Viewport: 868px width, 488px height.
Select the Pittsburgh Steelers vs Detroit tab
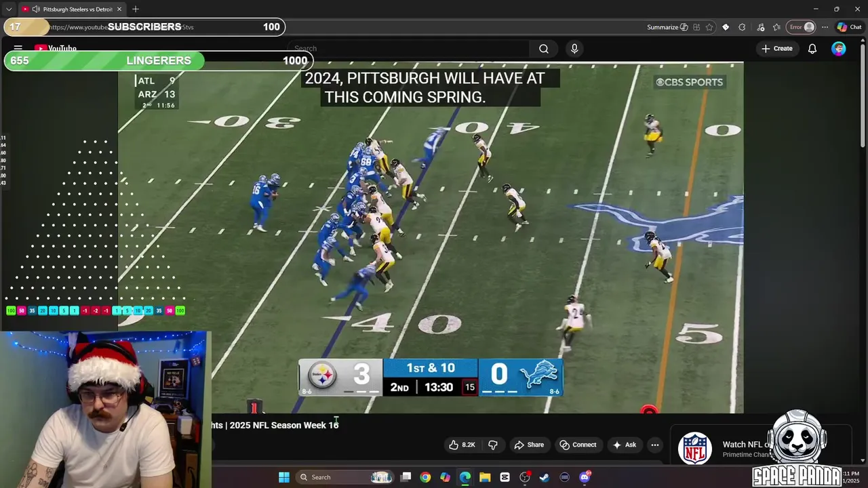pyautogui.click(x=73, y=9)
